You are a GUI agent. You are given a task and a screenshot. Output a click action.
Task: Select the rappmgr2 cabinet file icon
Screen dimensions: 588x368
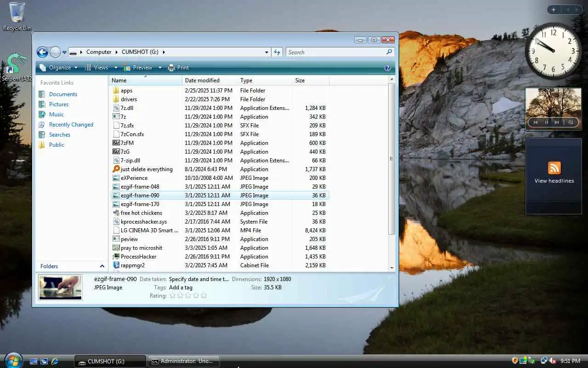pos(116,265)
